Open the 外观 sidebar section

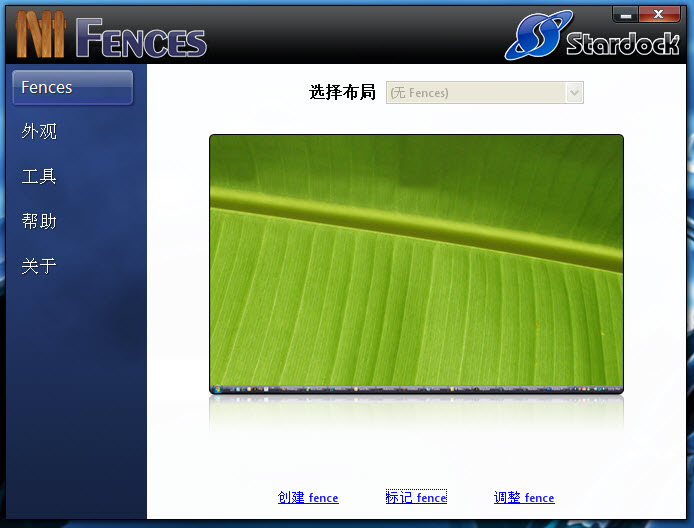(40, 132)
